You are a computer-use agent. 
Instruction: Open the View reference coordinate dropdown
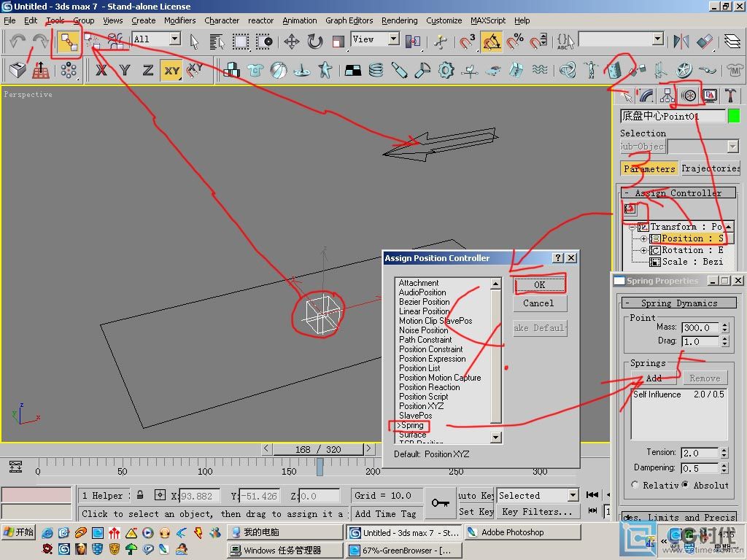393,39
